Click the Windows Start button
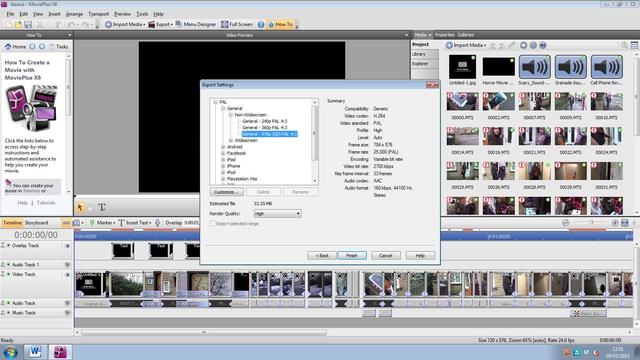Screen dimensions: 640x360 coord(10,352)
